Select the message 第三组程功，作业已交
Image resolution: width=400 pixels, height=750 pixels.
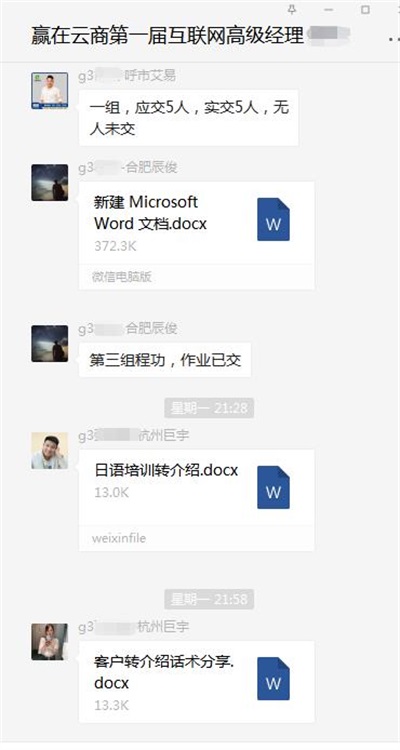pyautogui.click(x=165, y=360)
